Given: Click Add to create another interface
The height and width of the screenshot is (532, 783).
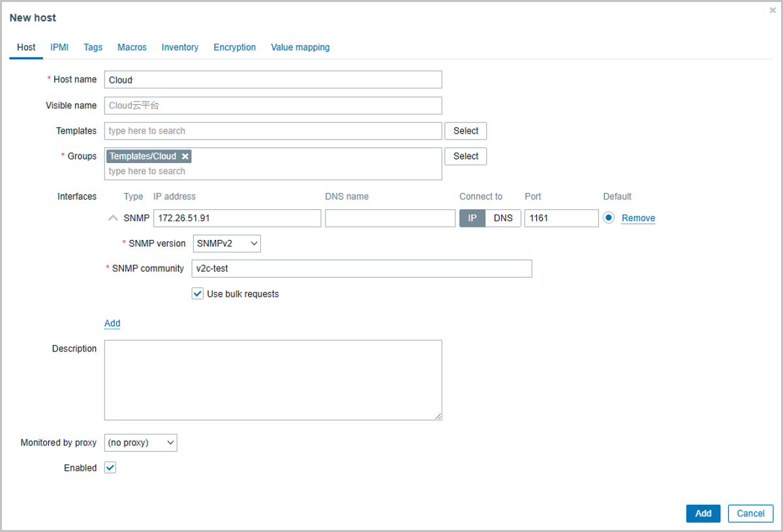Looking at the screenshot, I should pos(112,323).
